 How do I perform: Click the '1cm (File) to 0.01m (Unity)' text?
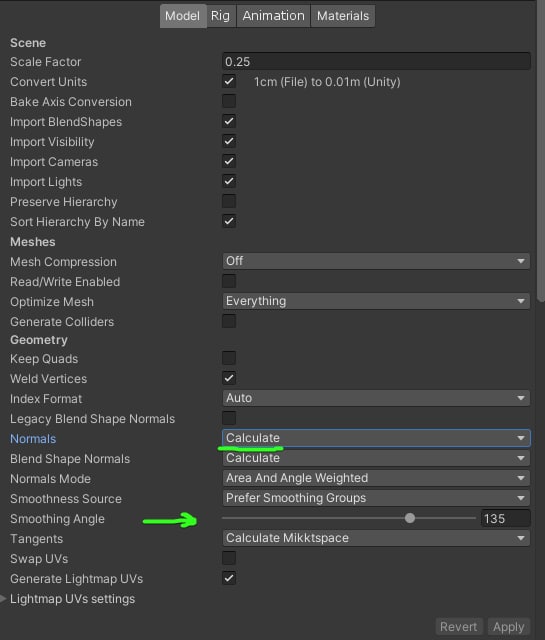[327, 82]
